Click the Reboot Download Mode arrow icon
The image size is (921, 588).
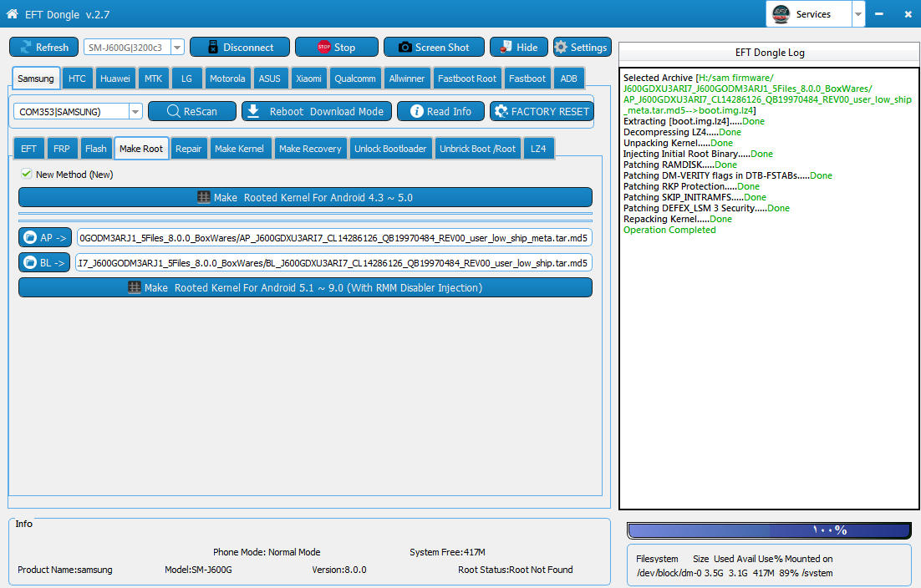(253, 111)
